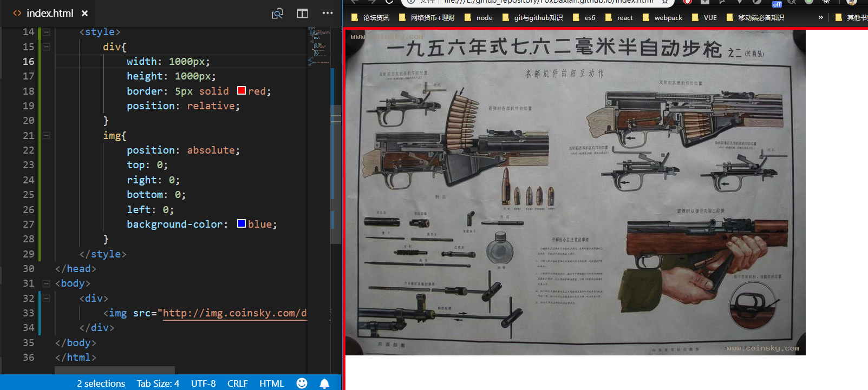
Task: Open notifications bell in status bar
Action: 324,383
